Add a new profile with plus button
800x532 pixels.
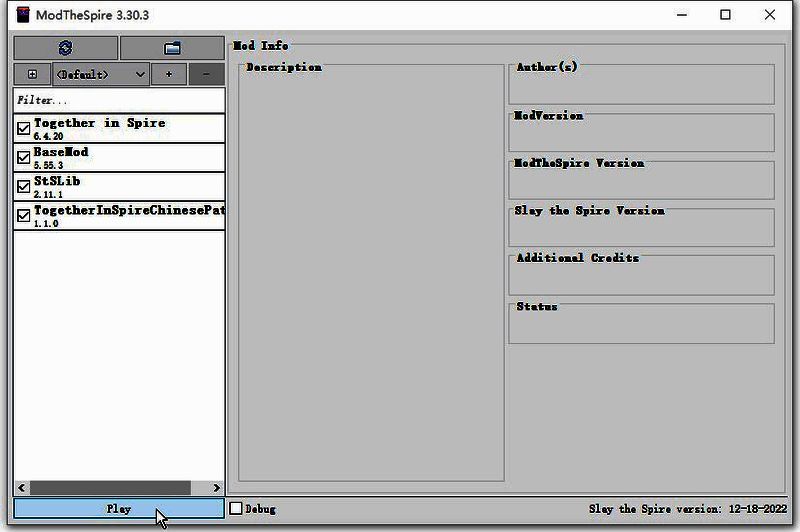pos(169,74)
